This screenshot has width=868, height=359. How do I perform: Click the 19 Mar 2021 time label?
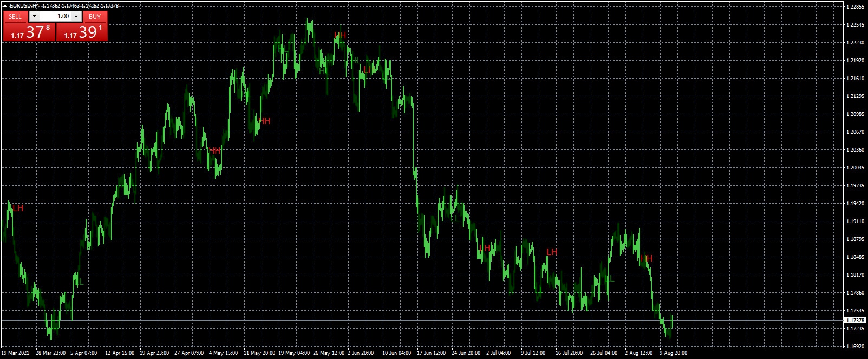pyautogui.click(x=15, y=353)
